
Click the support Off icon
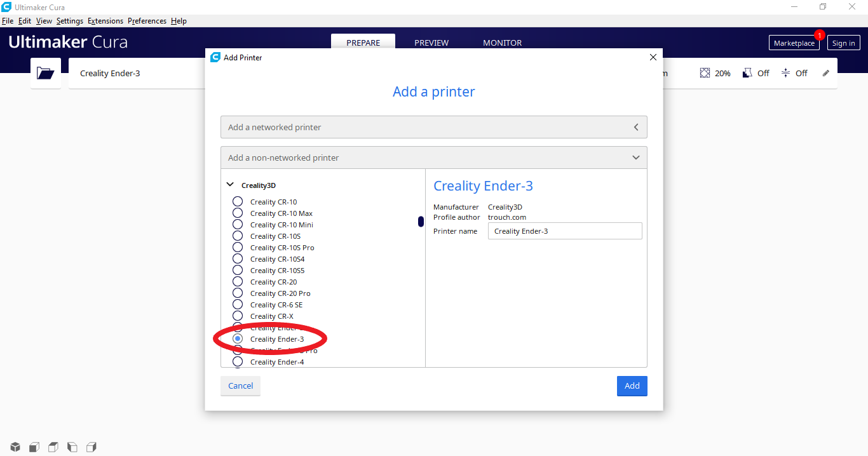click(x=747, y=73)
